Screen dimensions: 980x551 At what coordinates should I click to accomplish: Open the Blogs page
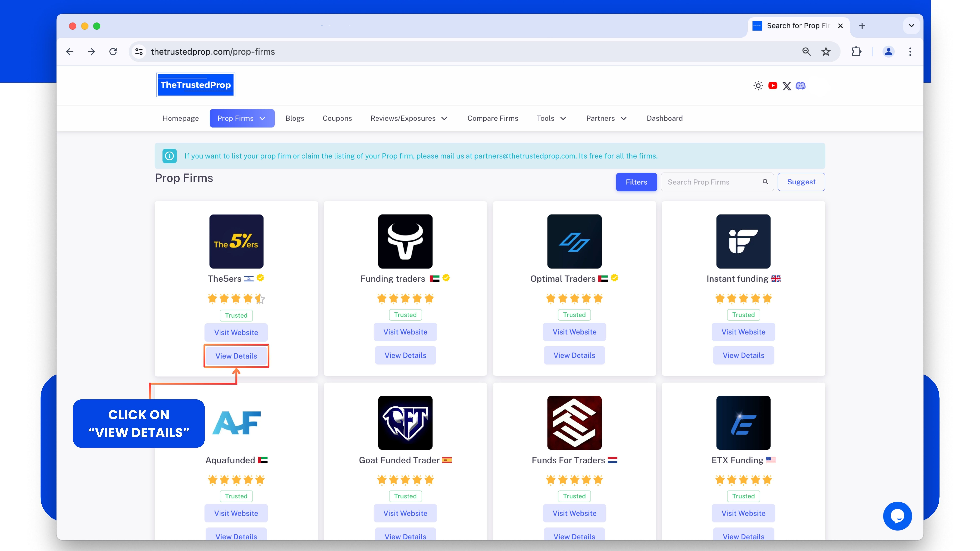(x=295, y=118)
